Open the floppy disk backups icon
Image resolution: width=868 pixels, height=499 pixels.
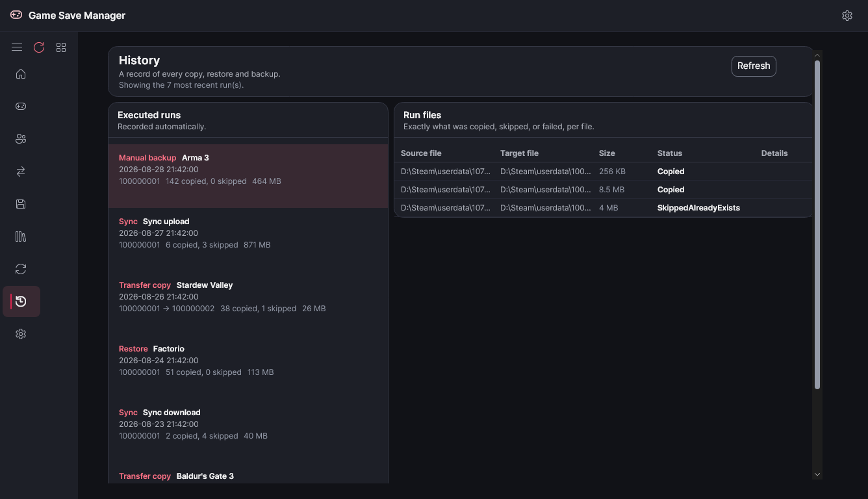coord(21,204)
